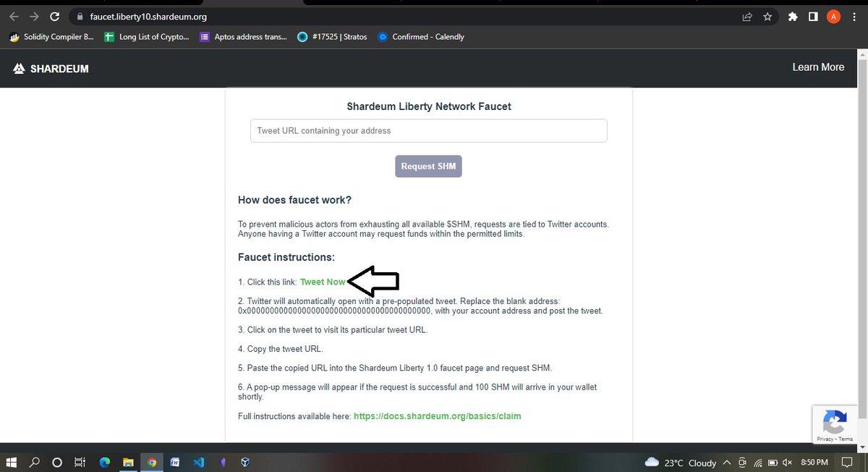Open the Chrome three-dot menu
868x472 pixels.
854,17
